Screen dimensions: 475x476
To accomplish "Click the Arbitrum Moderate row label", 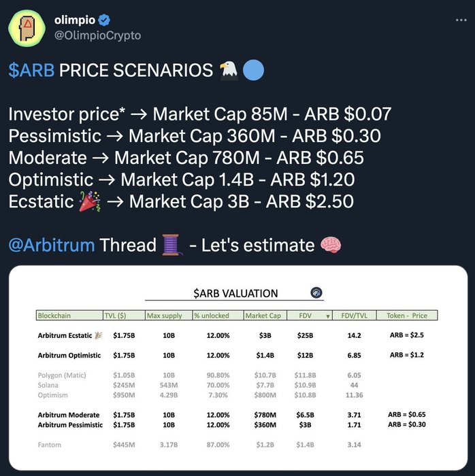I will (x=69, y=415).
